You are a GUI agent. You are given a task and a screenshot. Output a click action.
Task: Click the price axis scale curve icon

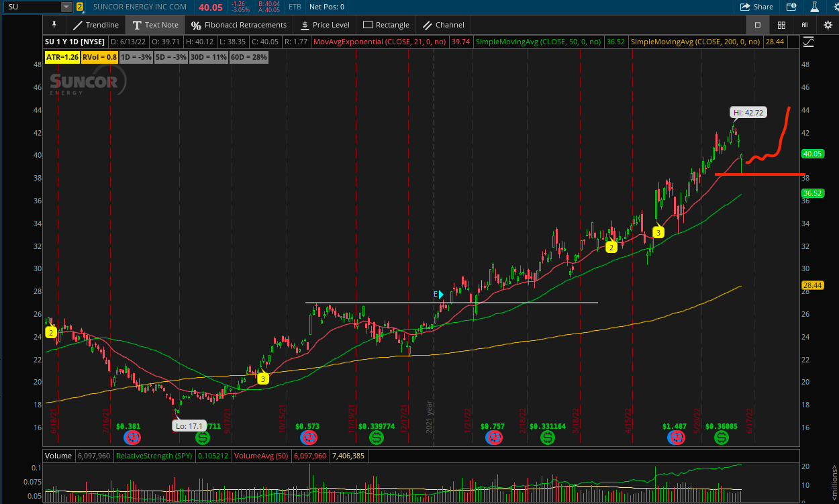(809, 42)
